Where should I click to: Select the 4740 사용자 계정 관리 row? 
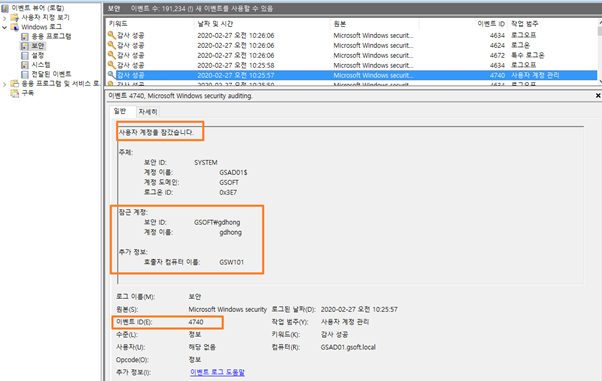[x=352, y=75]
